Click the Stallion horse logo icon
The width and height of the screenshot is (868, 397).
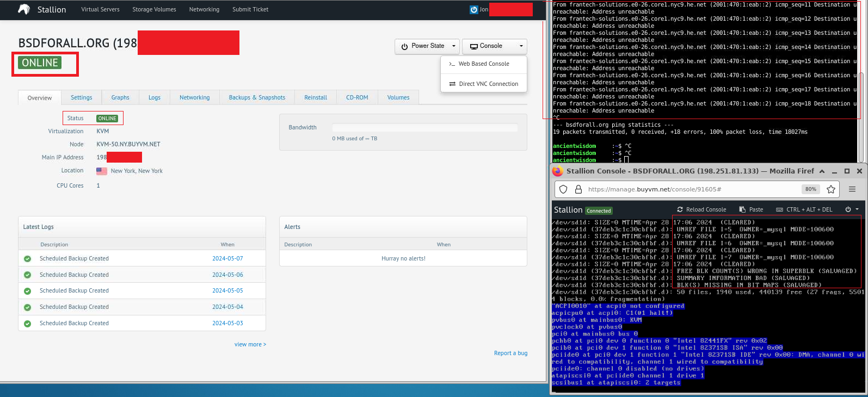tap(24, 9)
